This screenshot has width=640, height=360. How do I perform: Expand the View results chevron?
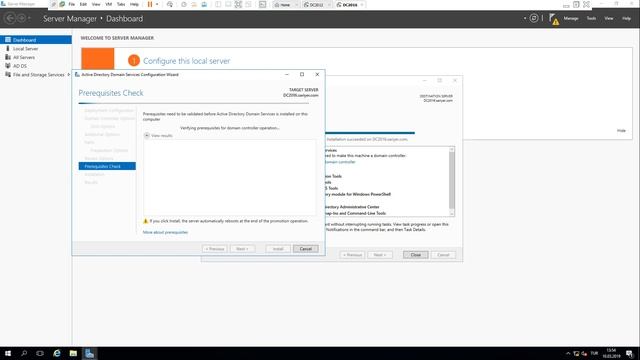pos(147,136)
